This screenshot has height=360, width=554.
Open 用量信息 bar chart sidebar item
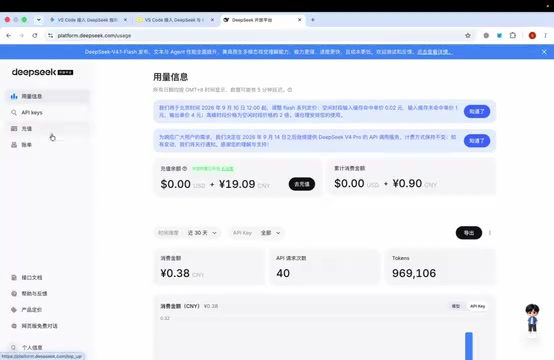tap(47, 96)
